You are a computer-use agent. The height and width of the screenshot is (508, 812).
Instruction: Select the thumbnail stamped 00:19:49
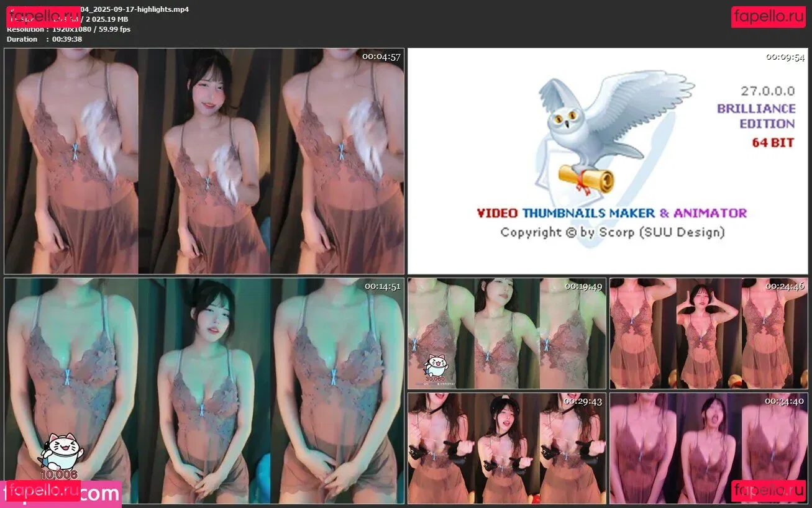(506, 333)
